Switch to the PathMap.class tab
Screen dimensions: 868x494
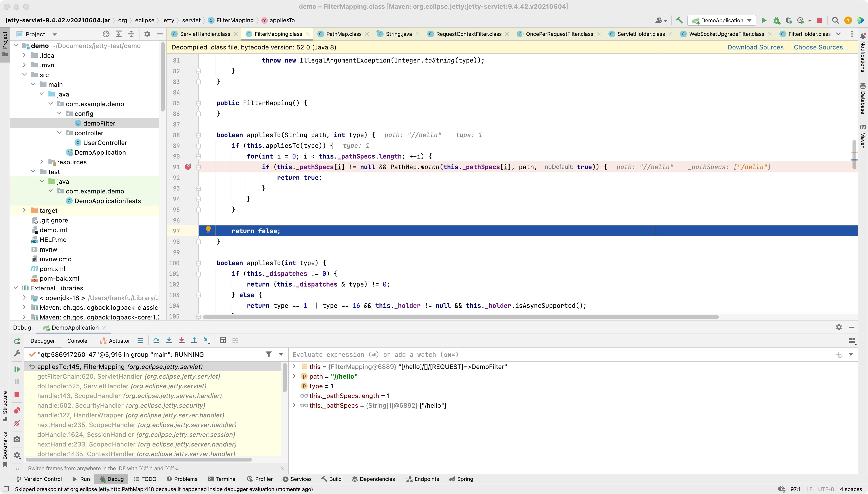[344, 34]
